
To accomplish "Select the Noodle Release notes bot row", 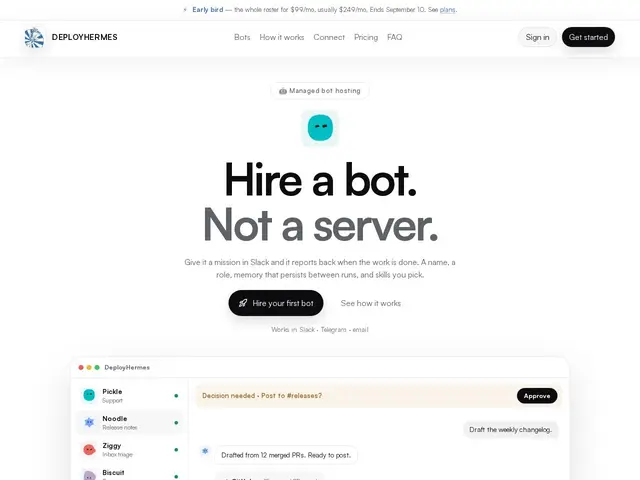I will [x=130, y=422].
